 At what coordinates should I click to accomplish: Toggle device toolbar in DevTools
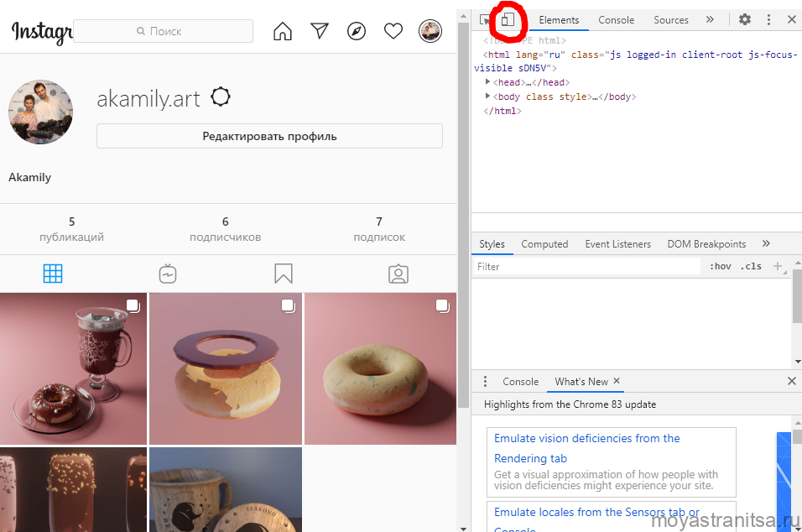(x=508, y=20)
